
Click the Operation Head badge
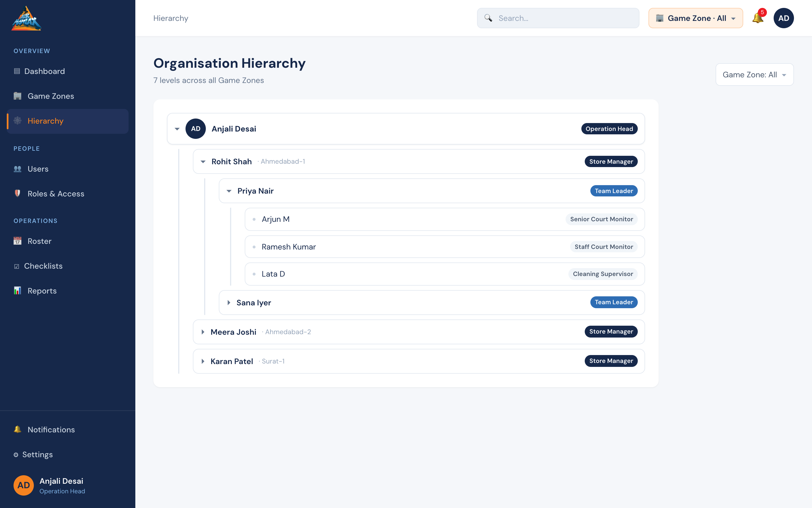609,129
